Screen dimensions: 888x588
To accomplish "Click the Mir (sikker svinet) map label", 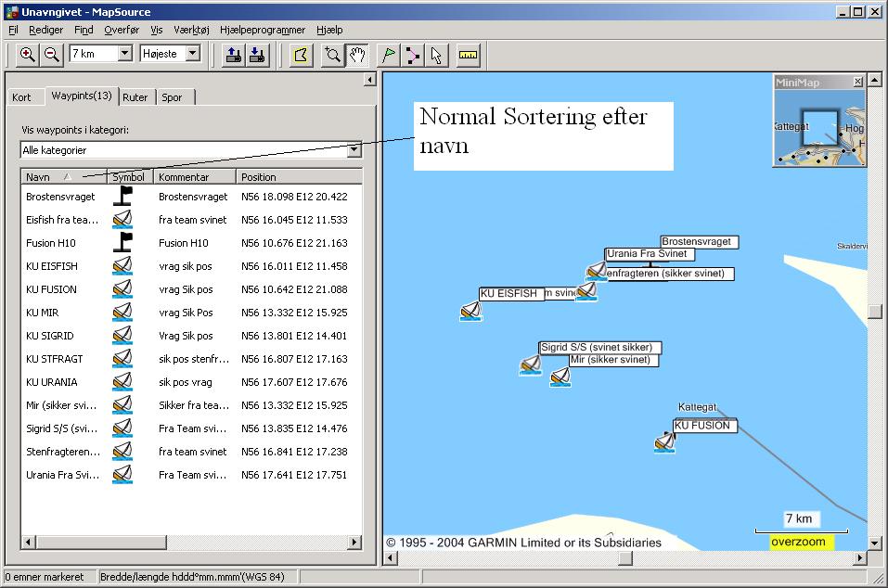I will point(614,360).
